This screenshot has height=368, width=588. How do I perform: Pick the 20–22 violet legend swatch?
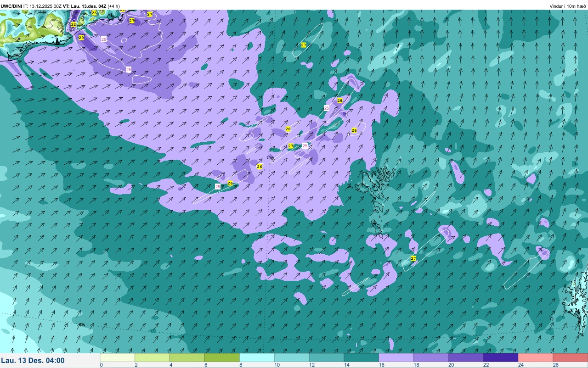(x=466, y=357)
